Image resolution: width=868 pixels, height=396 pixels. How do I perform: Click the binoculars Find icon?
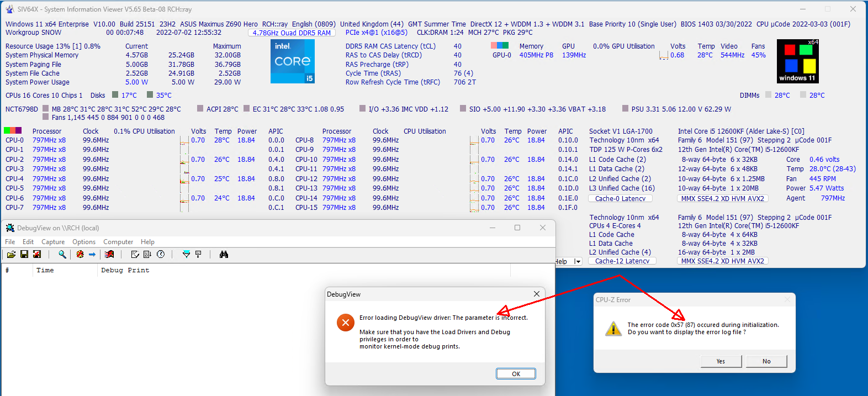point(224,254)
